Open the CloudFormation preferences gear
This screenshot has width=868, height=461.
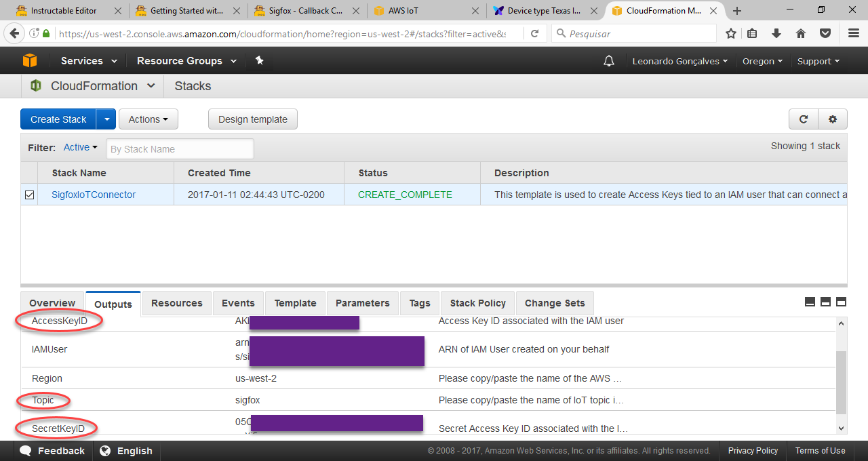[833, 119]
